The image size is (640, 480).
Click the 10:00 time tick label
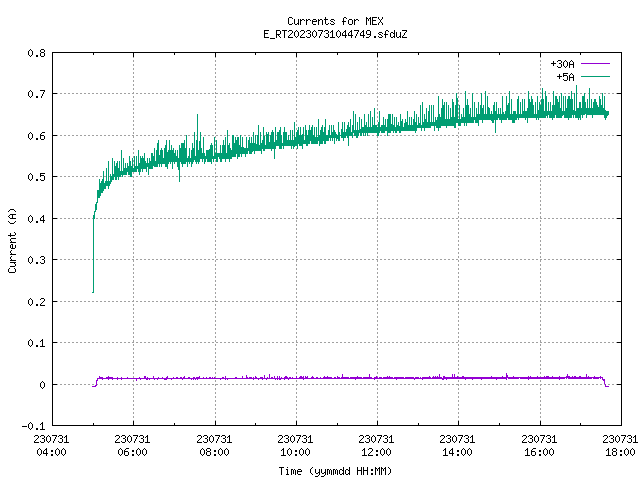(295, 452)
